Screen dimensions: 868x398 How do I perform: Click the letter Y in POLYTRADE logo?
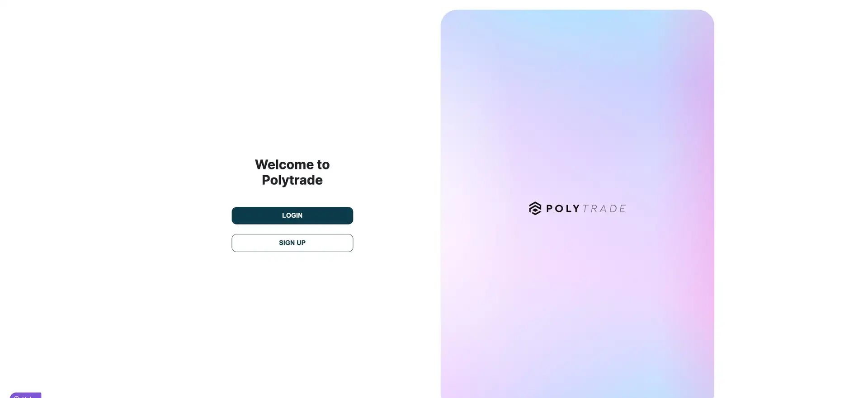pos(576,209)
